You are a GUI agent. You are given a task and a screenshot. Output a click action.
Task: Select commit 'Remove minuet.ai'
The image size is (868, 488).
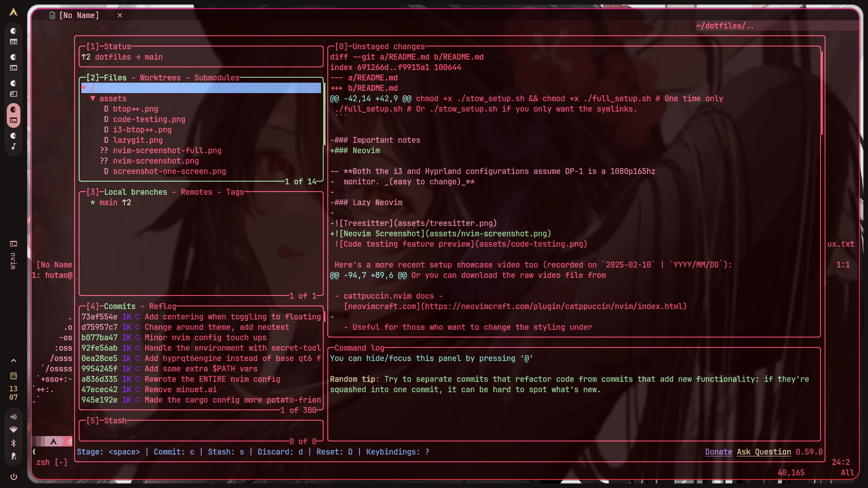coord(201,389)
